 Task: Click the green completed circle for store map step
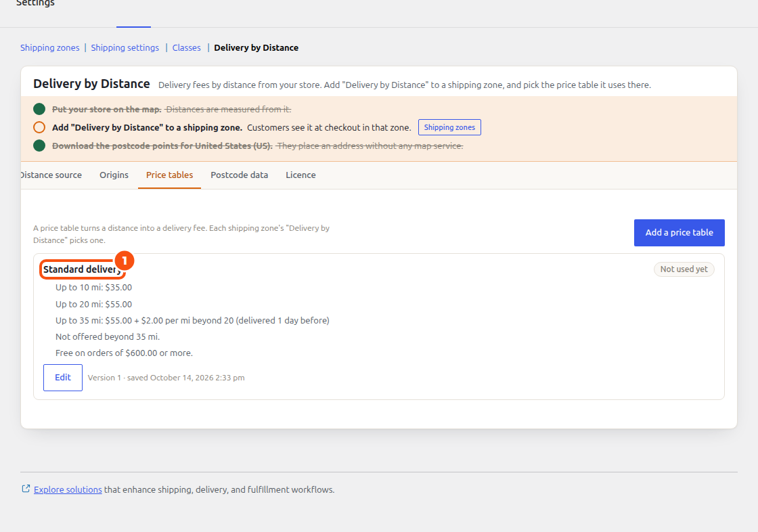point(39,109)
